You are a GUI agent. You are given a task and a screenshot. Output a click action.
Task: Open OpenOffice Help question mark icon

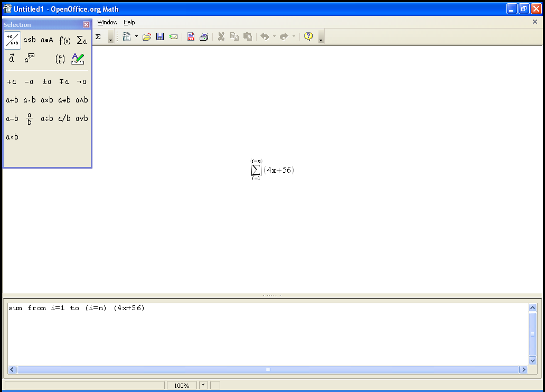308,36
